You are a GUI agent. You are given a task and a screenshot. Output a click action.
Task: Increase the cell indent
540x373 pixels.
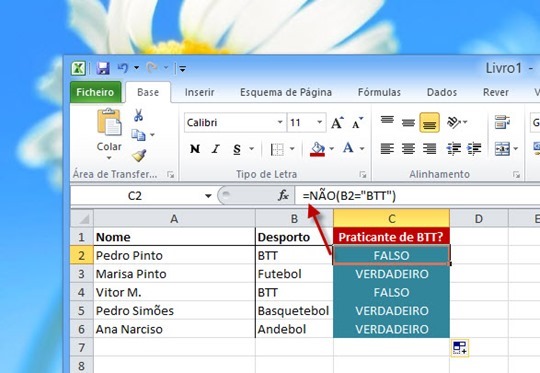tap(475, 149)
